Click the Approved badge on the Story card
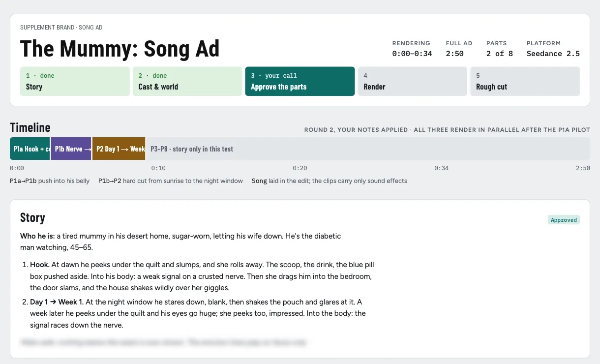This screenshot has width=600, height=364. 564,220
